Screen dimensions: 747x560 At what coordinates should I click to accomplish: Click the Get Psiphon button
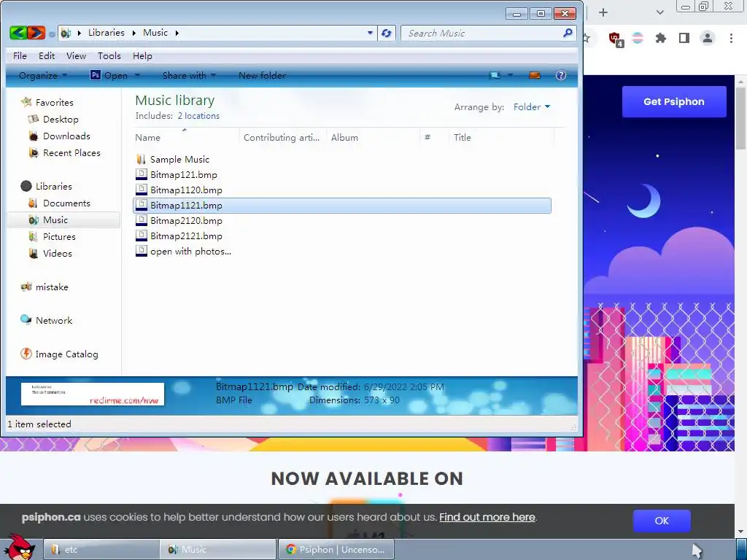674,101
